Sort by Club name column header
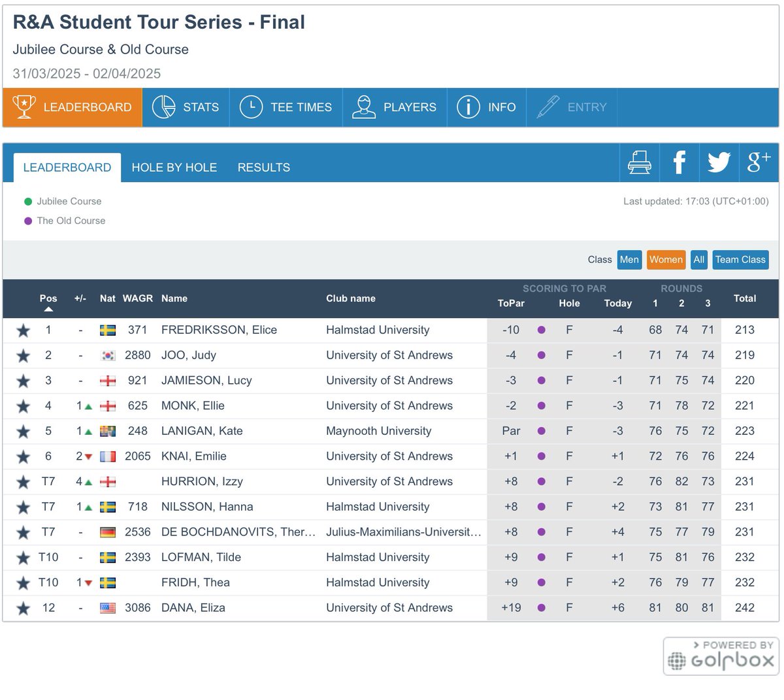The height and width of the screenshot is (700, 784). pos(351,298)
